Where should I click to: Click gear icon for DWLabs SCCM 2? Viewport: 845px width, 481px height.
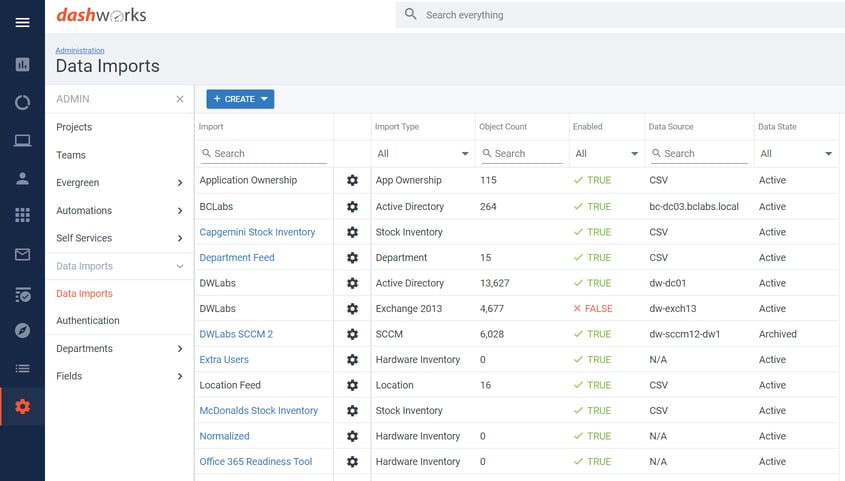[x=352, y=334]
